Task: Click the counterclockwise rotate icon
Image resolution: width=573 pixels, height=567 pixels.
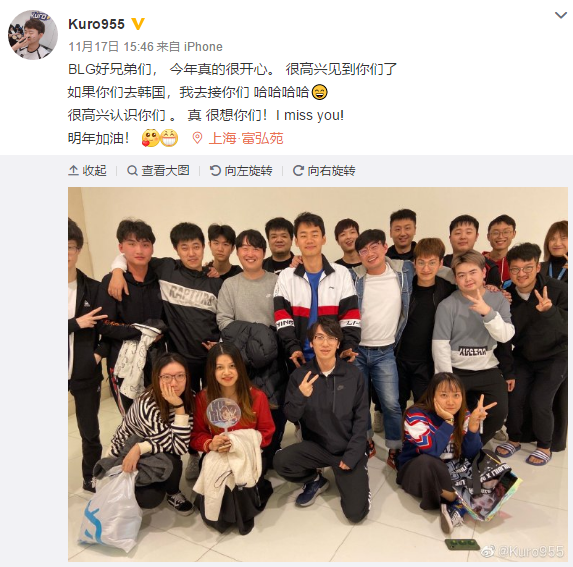Action: coord(215,171)
